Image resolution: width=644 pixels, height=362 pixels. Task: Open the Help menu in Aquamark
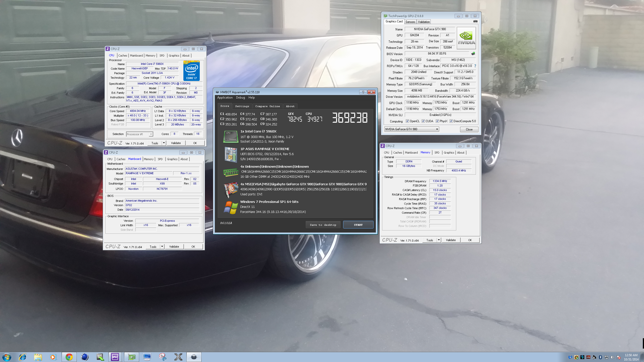252,98
